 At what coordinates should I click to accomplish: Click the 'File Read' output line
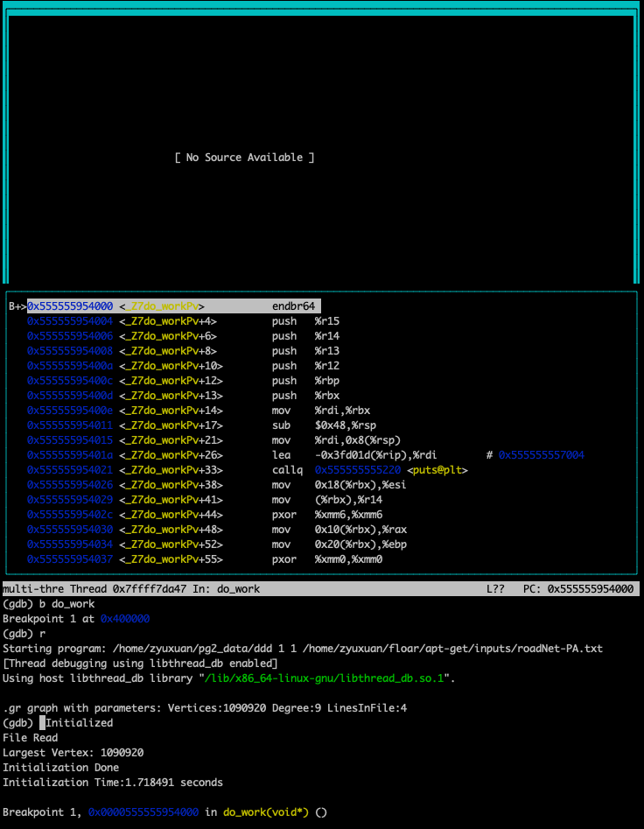(30, 738)
